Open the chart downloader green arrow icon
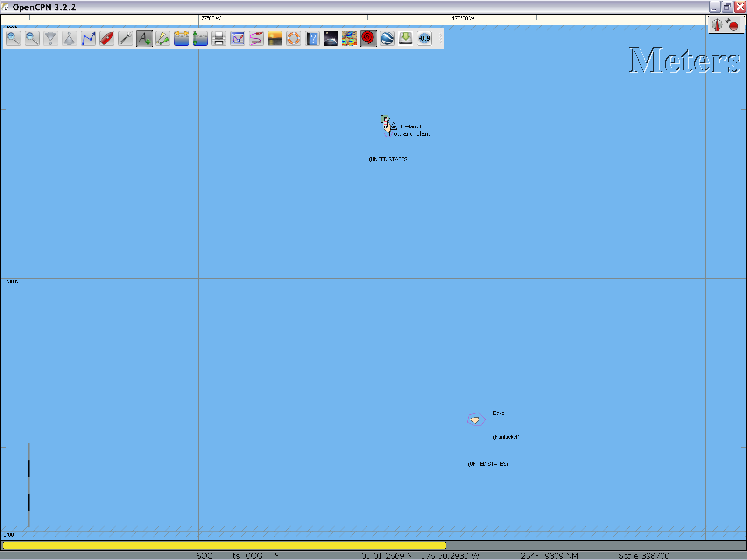The image size is (747, 560). tap(406, 38)
